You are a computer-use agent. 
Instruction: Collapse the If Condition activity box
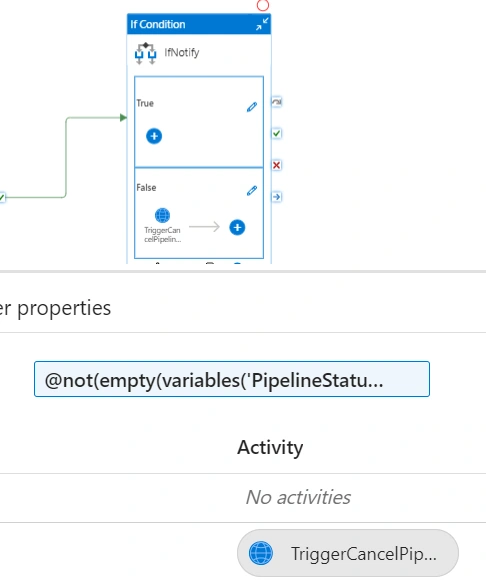(262, 24)
